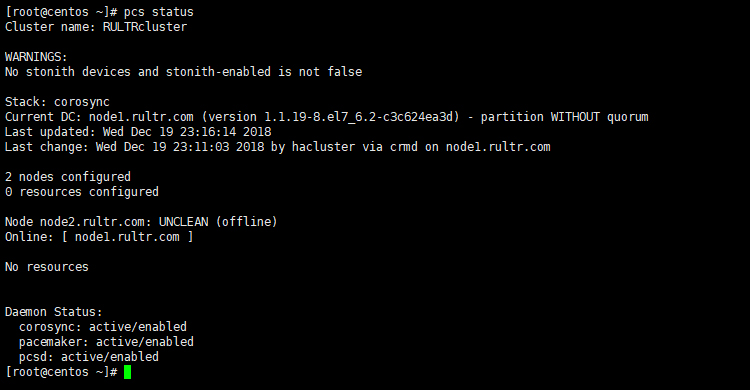
Task: Click '0 resources configured' text
Action: click(x=82, y=192)
